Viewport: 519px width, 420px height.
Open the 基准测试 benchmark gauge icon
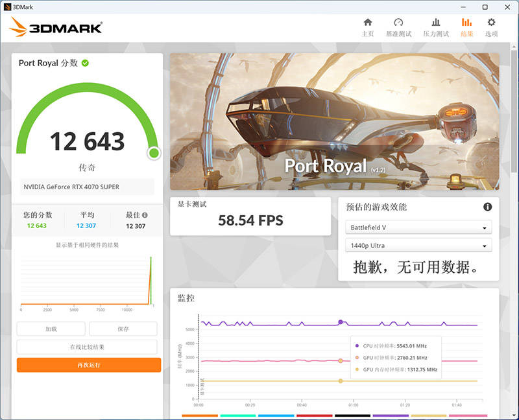(398, 23)
